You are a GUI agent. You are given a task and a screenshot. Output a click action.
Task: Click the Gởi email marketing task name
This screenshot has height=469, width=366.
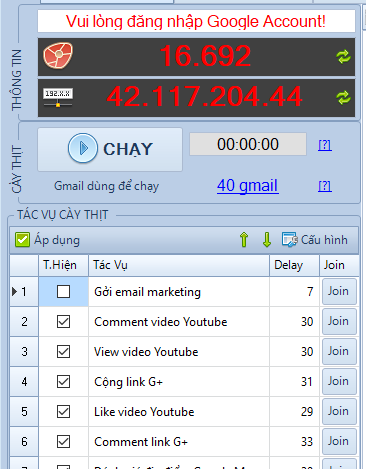147,292
